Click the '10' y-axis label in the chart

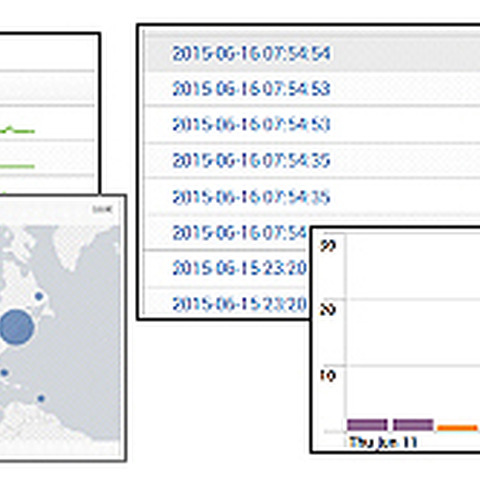click(x=327, y=376)
